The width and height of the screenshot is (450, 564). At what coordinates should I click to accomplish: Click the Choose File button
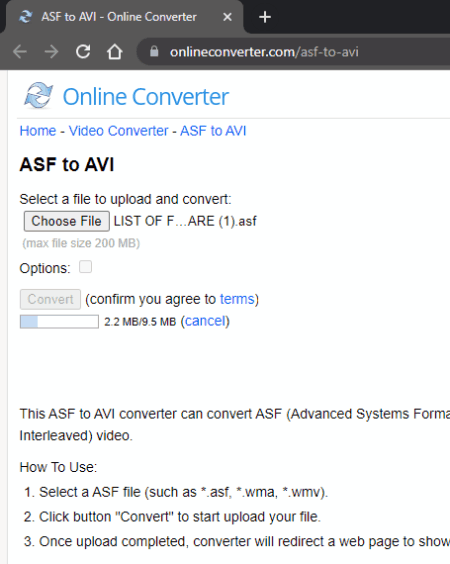click(67, 221)
